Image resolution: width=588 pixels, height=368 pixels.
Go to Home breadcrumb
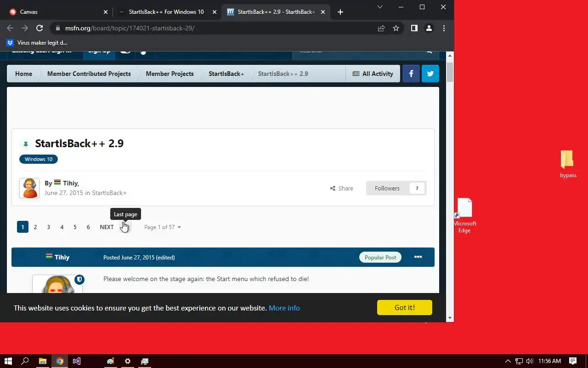pyautogui.click(x=23, y=74)
